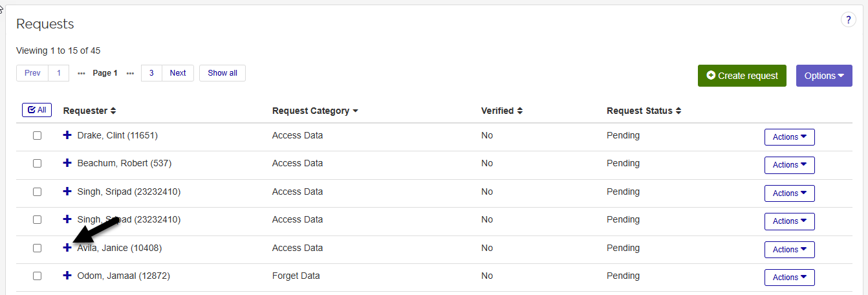The height and width of the screenshot is (295, 868).
Task: Expand Drake, Clint request details plus icon
Action: click(67, 135)
